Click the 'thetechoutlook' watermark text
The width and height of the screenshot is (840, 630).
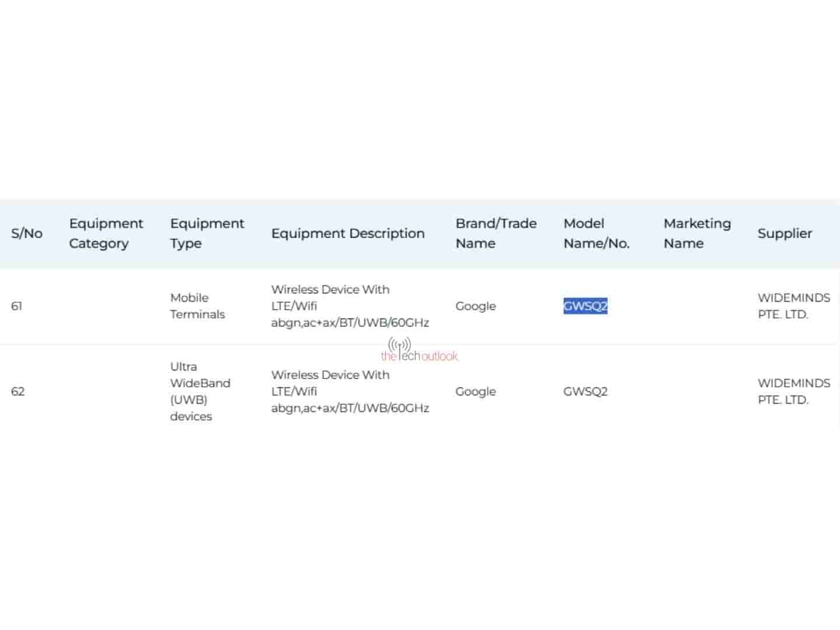point(419,356)
